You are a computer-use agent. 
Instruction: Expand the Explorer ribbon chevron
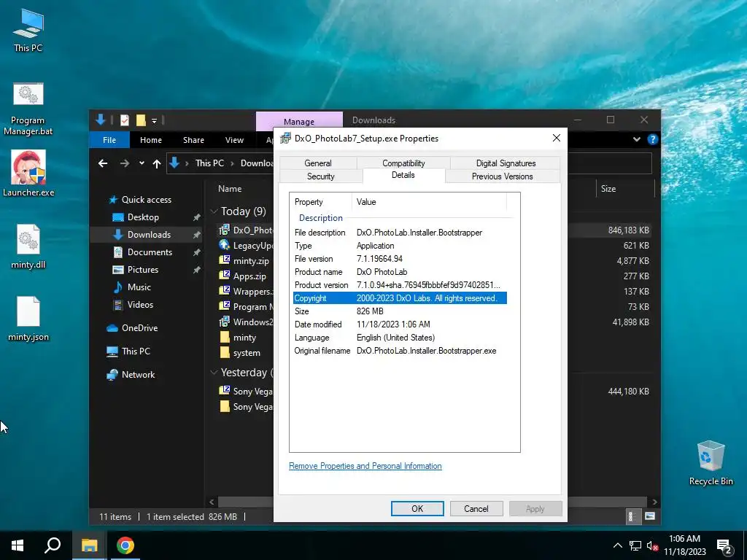click(x=637, y=139)
